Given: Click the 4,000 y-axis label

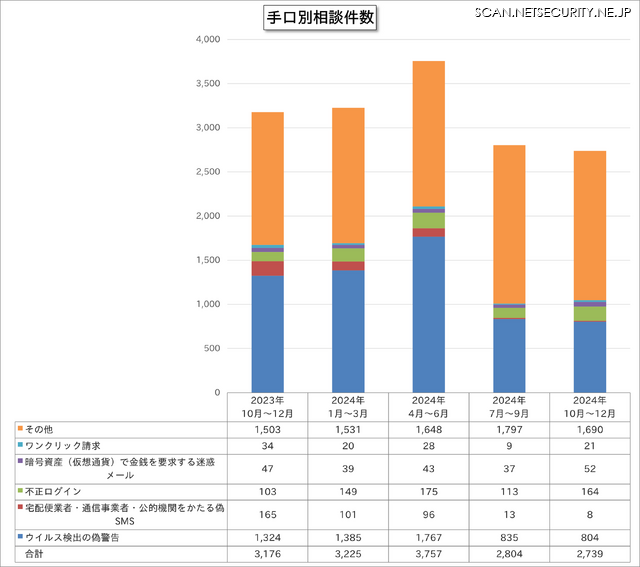Looking at the screenshot, I should click(207, 40).
